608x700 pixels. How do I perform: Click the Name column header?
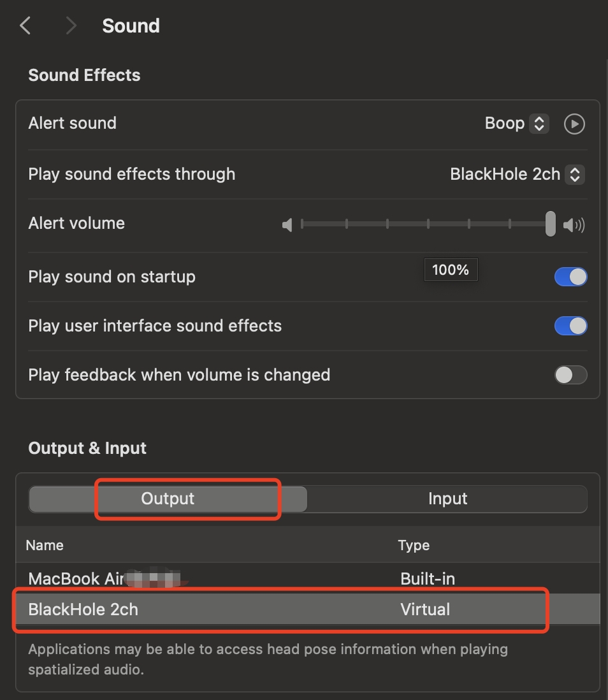pos(45,545)
